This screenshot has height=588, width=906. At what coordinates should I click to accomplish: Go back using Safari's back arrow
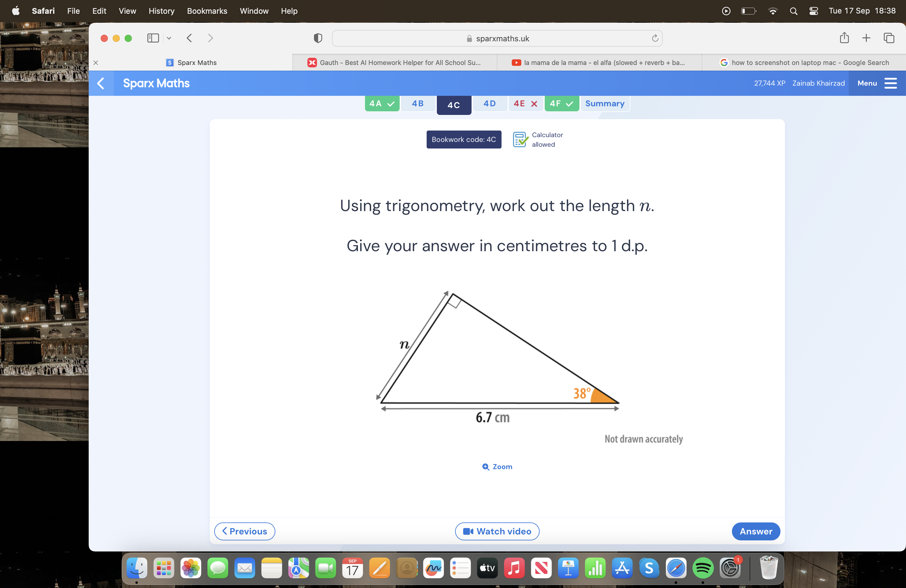[189, 38]
